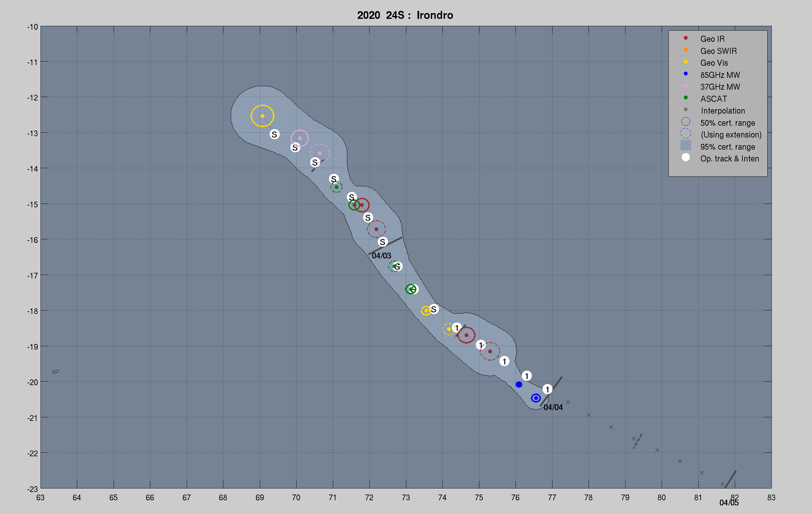
Task: Click the 04/04 date label
Action: tap(553, 407)
